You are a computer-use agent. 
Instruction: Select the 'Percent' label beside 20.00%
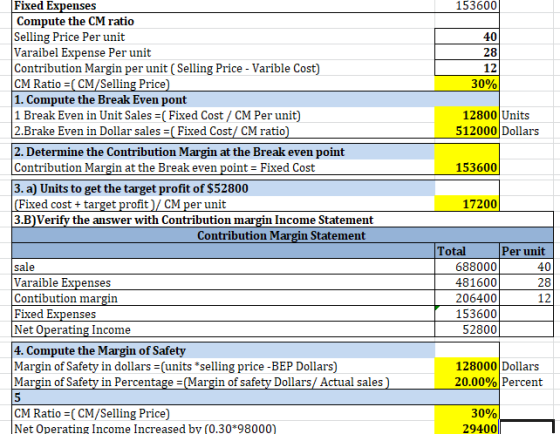(522, 382)
